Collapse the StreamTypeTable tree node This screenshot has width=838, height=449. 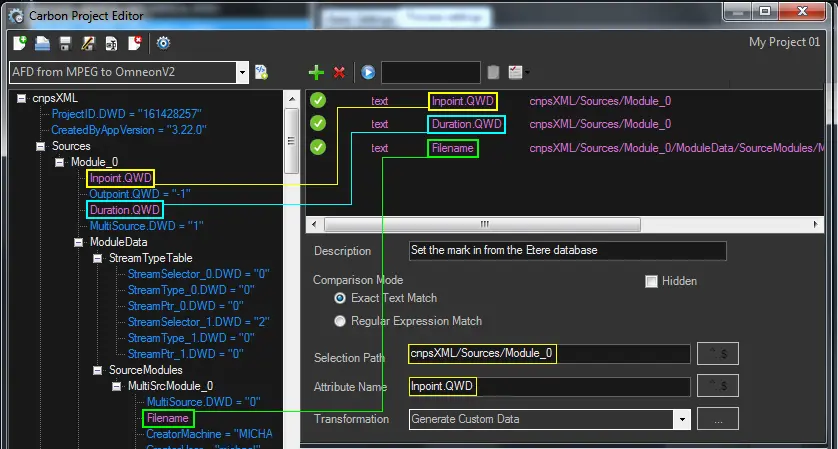(x=98, y=258)
